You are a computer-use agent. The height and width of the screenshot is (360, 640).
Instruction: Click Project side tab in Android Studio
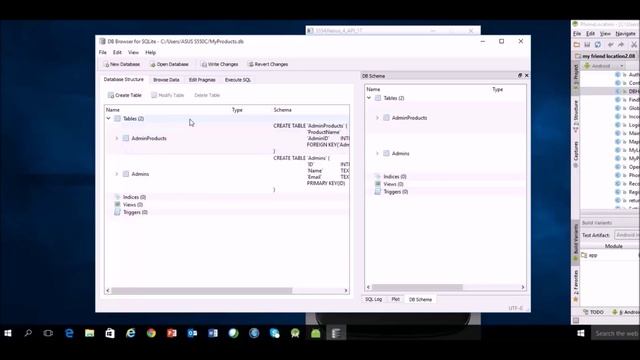576,76
